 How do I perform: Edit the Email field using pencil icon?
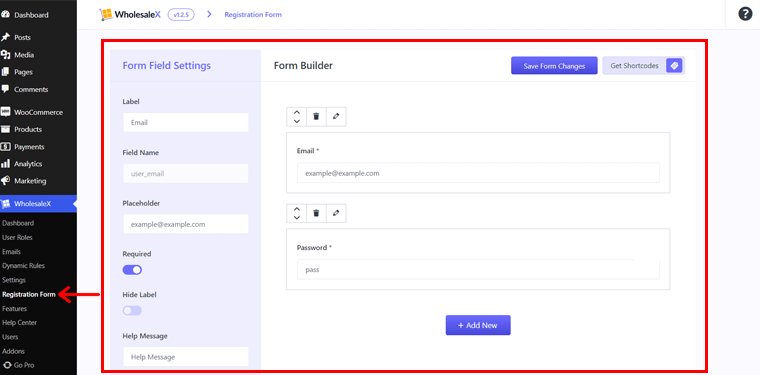tap(336, 116)
